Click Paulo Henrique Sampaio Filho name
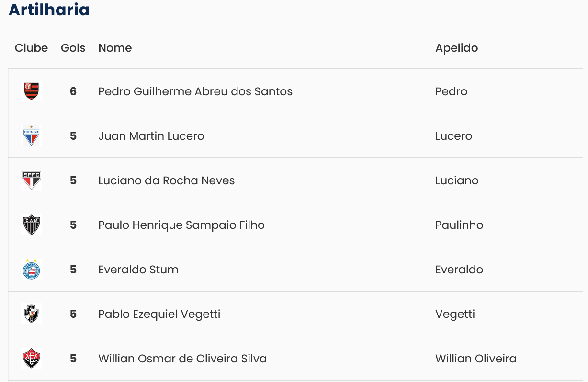Viewport: 588px width, 382px height. click(x=181, y=225)
